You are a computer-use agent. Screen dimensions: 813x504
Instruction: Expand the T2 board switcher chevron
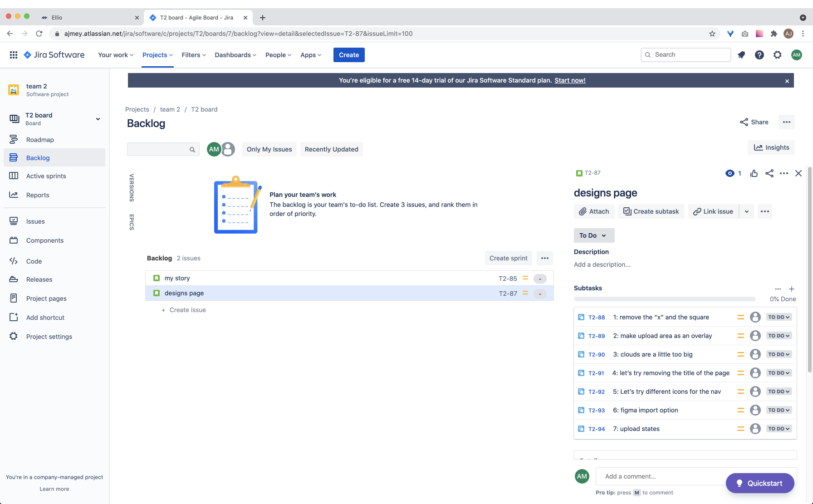point(98,119)
